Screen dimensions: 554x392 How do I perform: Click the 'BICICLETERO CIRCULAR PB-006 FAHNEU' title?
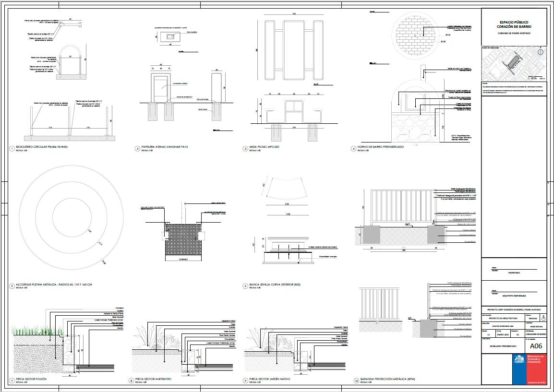pos(42,147)
